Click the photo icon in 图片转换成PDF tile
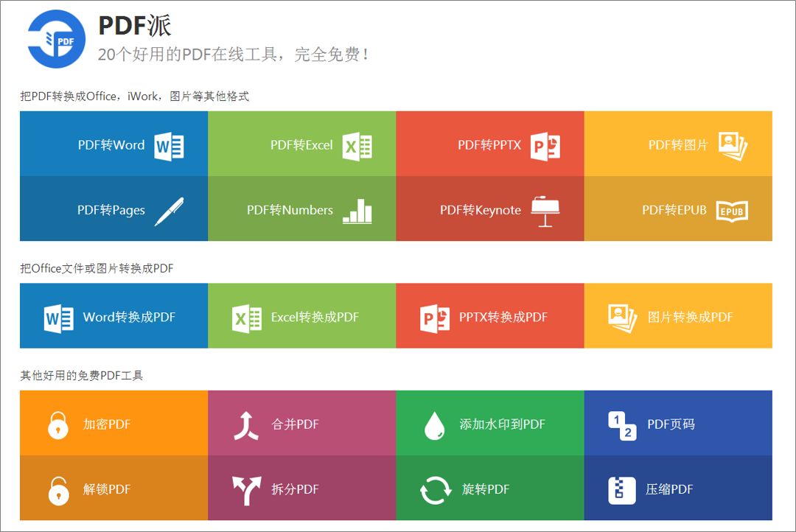The height and width of the screenshot is (532, 796). tap(623, 318)
